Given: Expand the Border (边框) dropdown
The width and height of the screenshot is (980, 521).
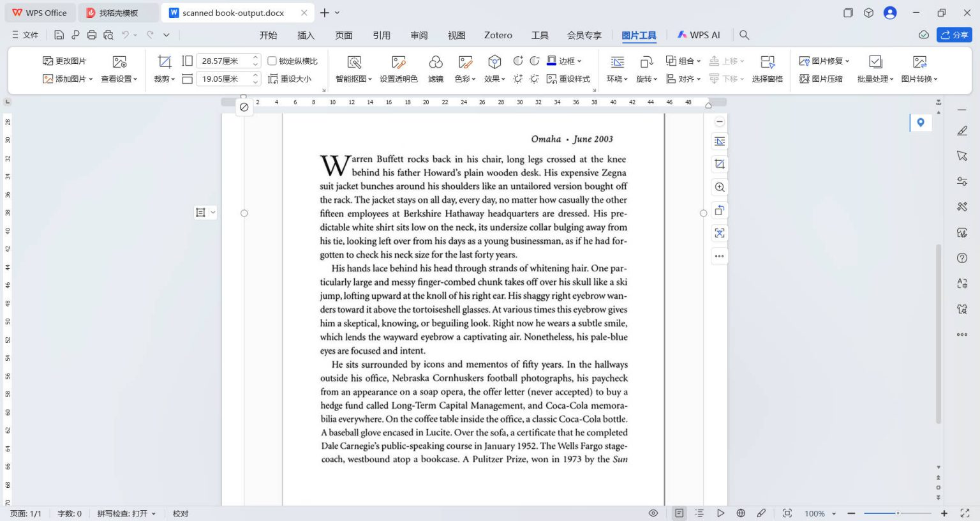Looking at the screenshot, I should click(579, 61).
